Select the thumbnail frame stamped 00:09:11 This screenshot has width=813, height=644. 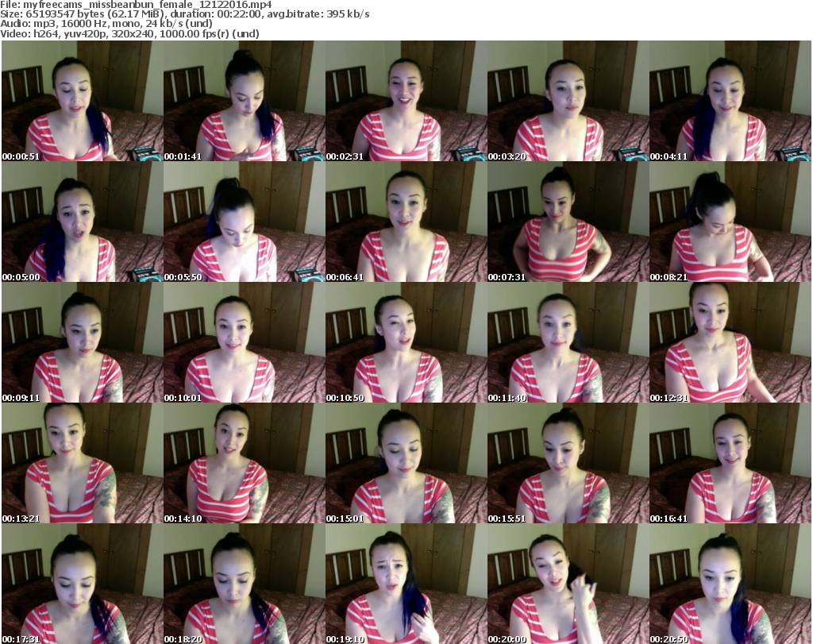83,343
